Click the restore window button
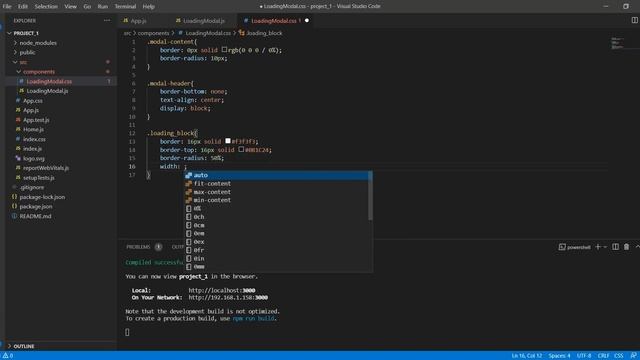 pyautogui.click(x=626, y=6)
